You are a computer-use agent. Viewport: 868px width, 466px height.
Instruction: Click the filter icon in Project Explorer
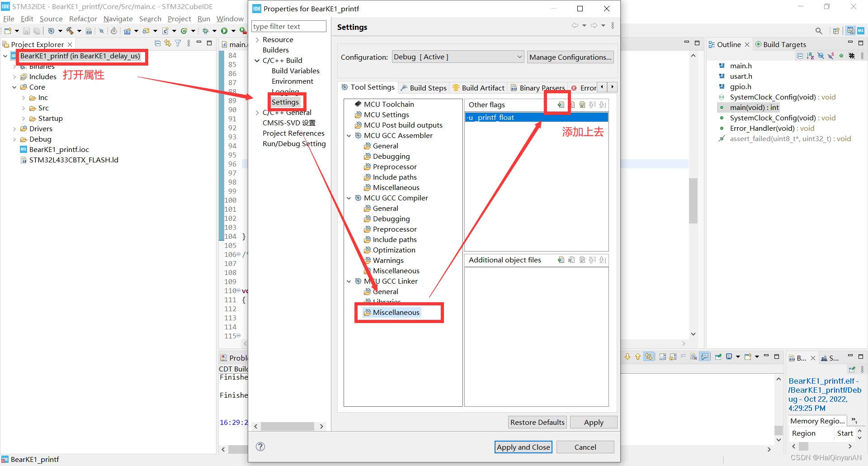pos(178,43)
